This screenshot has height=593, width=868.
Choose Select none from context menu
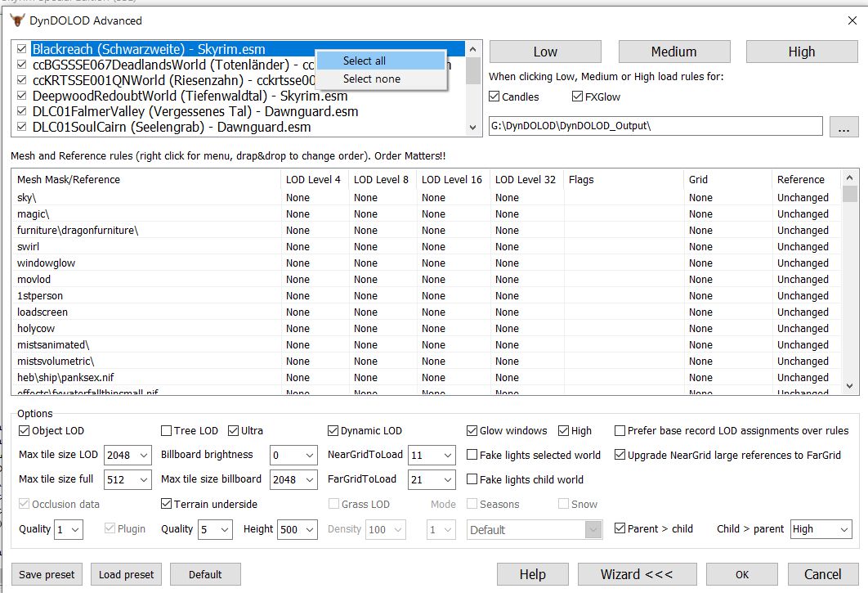click(380, 79)
